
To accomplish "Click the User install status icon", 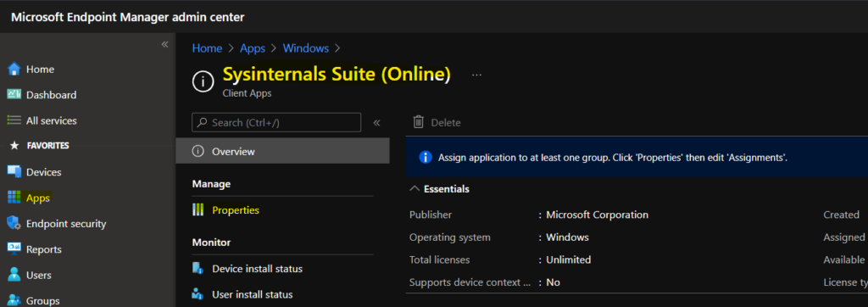I will click(x=198, y=294).
